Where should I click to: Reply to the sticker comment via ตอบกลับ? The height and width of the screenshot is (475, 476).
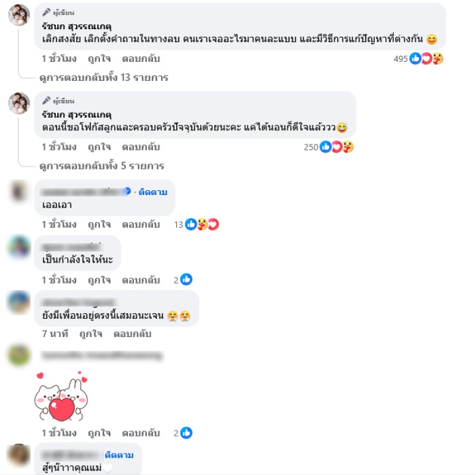point(141,433)
